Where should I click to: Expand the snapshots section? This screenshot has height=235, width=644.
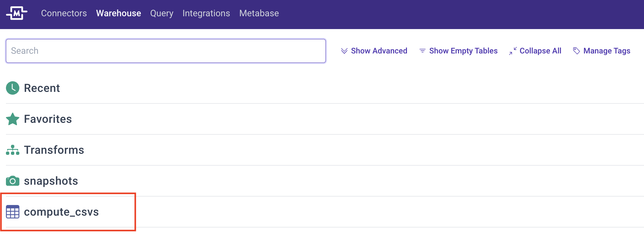click(x=51, y=181)
